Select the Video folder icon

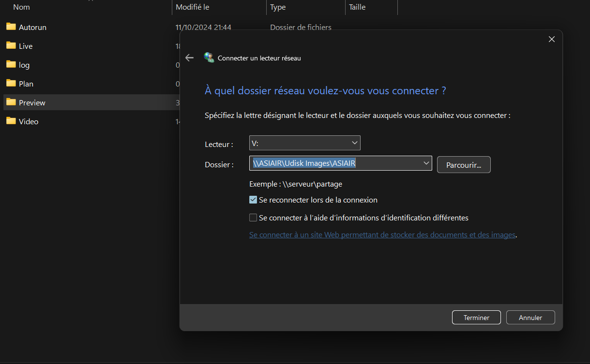pyautogui.click(x=11, y=121)
